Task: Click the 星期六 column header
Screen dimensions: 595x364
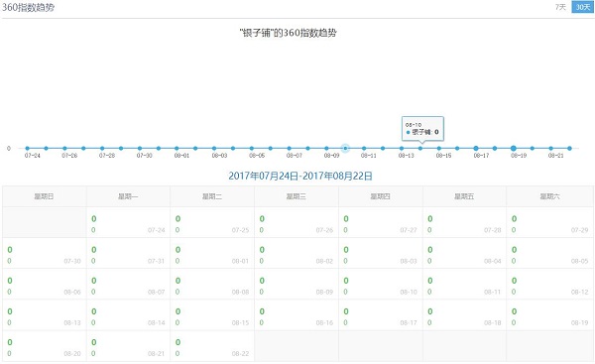Action: pos(550,196)
